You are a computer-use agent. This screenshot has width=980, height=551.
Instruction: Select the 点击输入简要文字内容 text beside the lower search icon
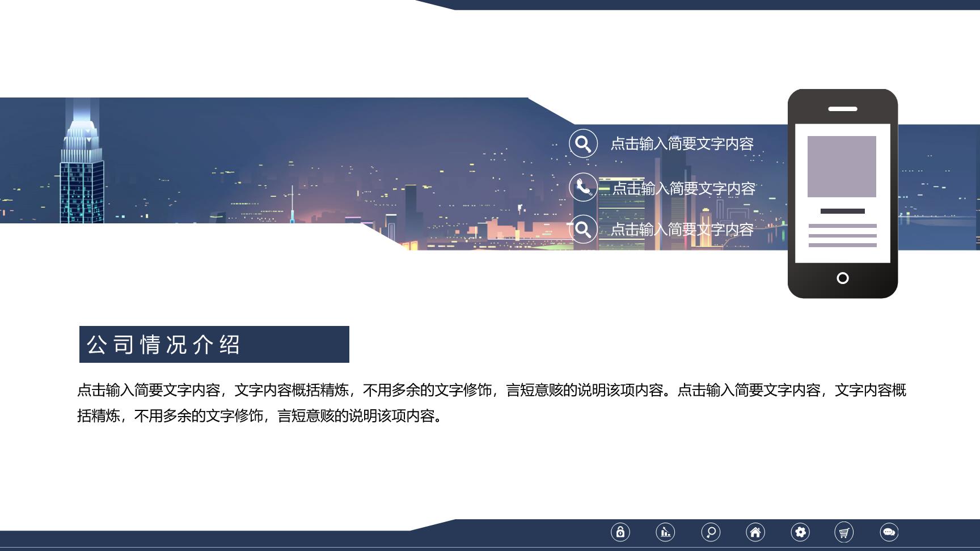[682, 230]
